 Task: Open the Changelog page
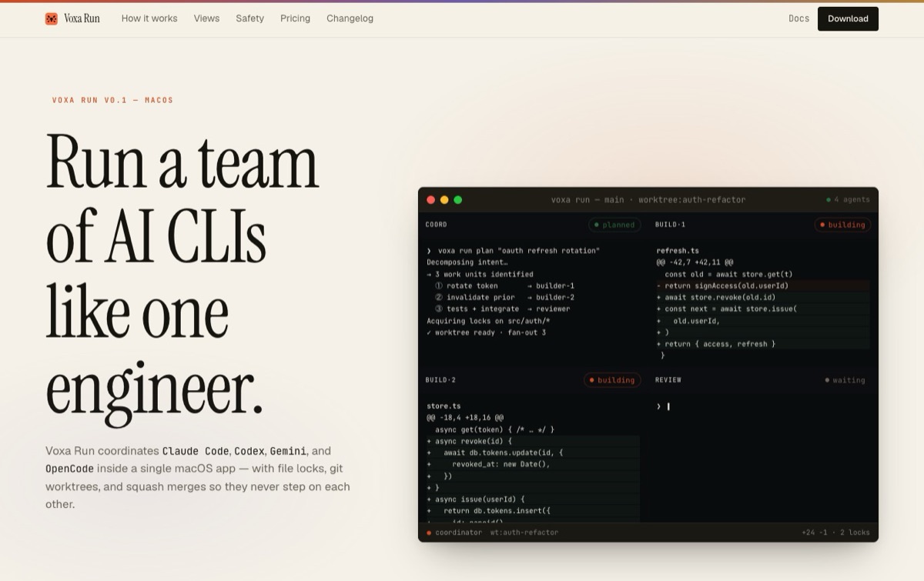350,18
